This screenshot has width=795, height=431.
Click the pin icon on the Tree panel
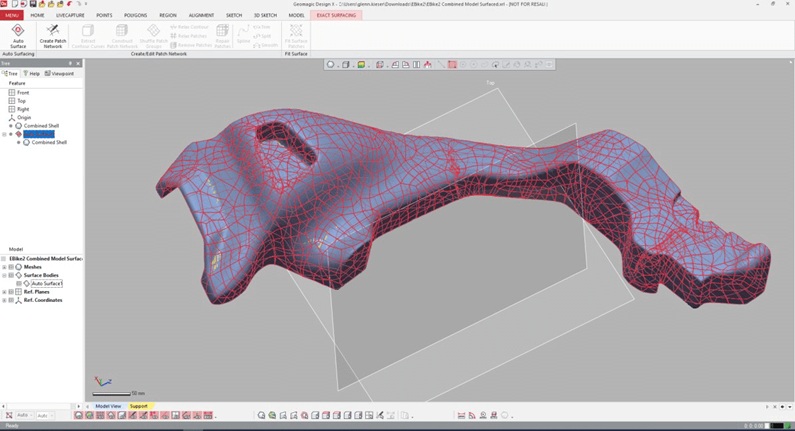point(70,63)
